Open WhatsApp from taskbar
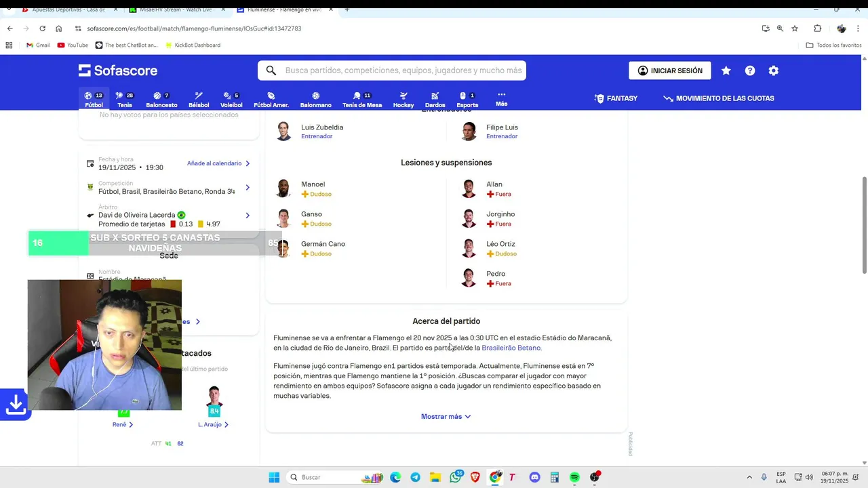This screenshot has width=868, height=488. click(455, 477)
